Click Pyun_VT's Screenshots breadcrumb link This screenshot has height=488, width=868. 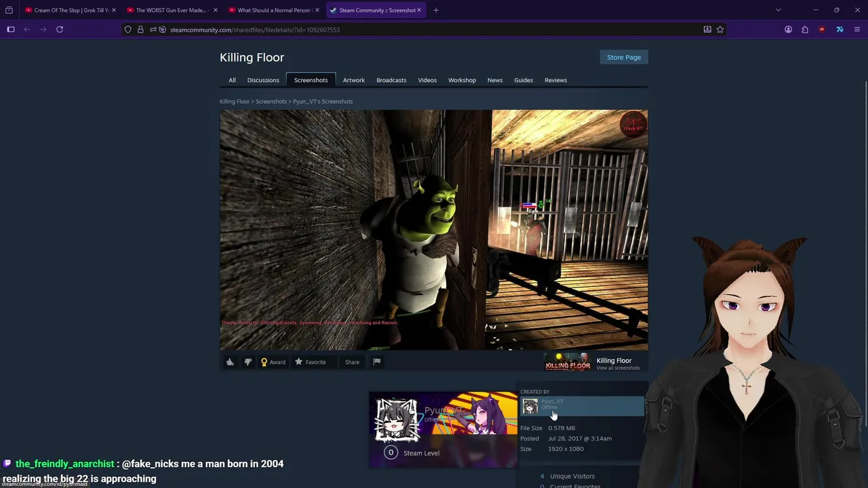click(323, 102)
